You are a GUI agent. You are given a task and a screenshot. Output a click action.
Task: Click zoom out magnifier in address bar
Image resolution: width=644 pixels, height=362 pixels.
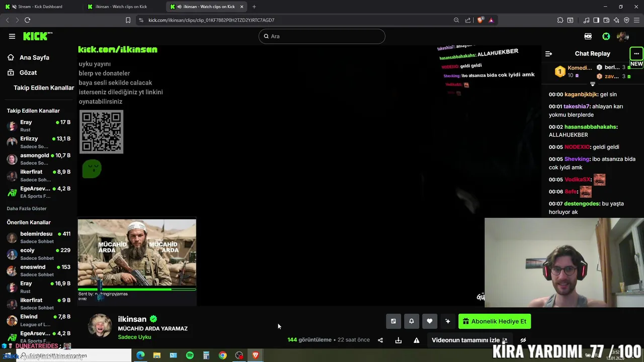(456, 20)
